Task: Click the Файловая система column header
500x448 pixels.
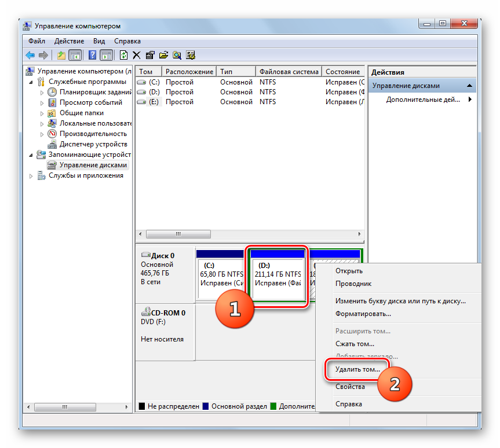Action: pyautogui.click(x=289, y=72)
